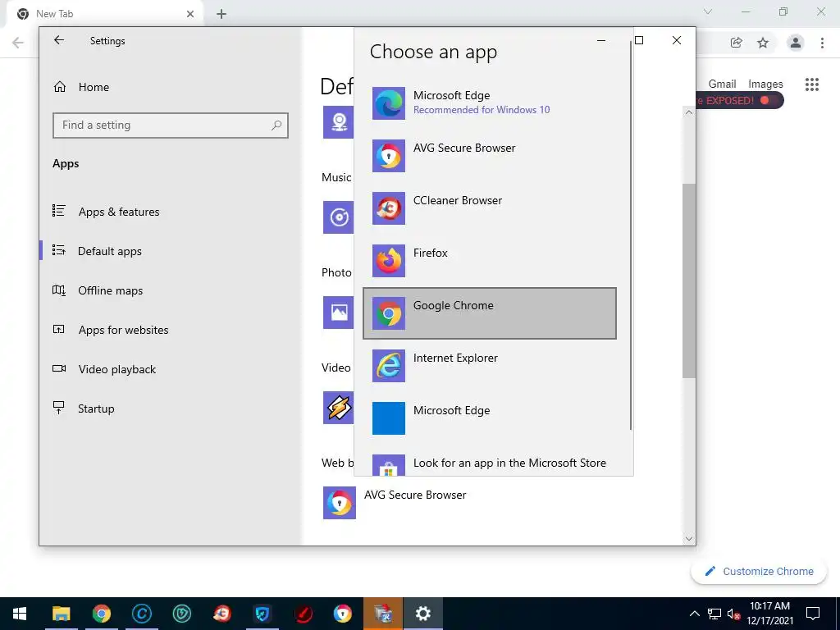Open Google apps grid in Chrome
The image size is (840, 630).
811,84
